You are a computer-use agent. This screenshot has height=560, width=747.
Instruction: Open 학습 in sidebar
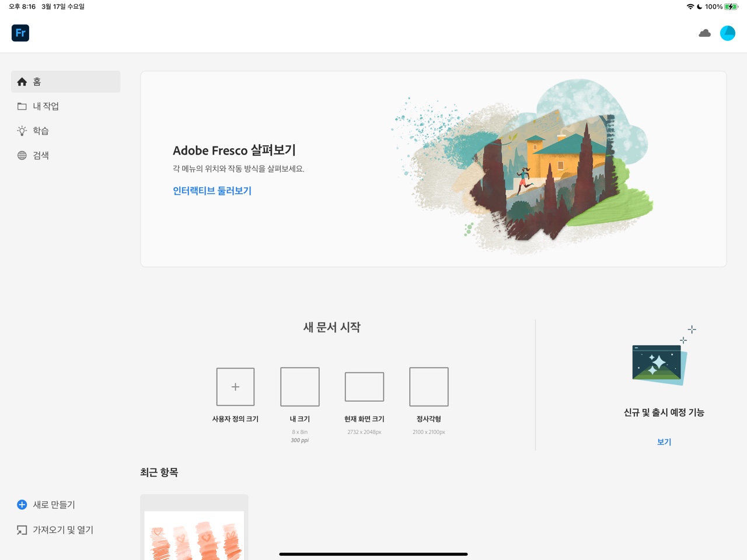click(65, 131)
